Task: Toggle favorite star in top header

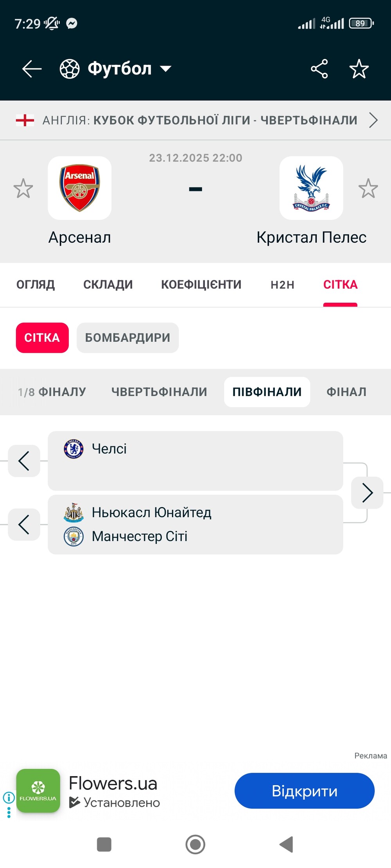Action: 359,69
